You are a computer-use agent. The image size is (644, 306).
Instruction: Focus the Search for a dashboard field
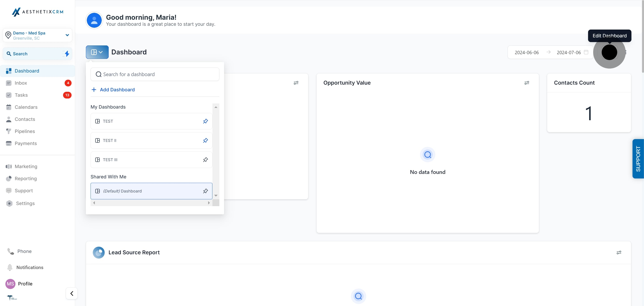[155, 74]
